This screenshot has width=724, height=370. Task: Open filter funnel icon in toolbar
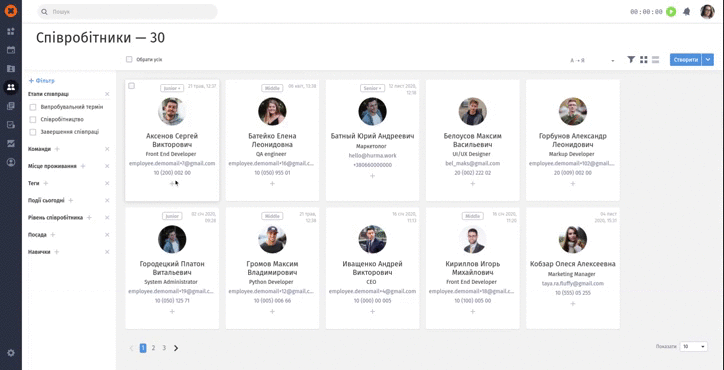631,60
